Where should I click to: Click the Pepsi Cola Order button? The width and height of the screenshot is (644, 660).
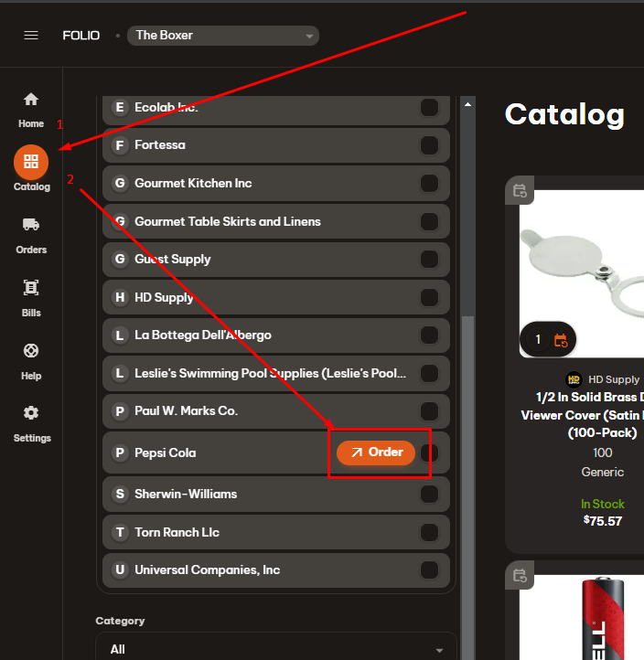click(x=376, y=452)
